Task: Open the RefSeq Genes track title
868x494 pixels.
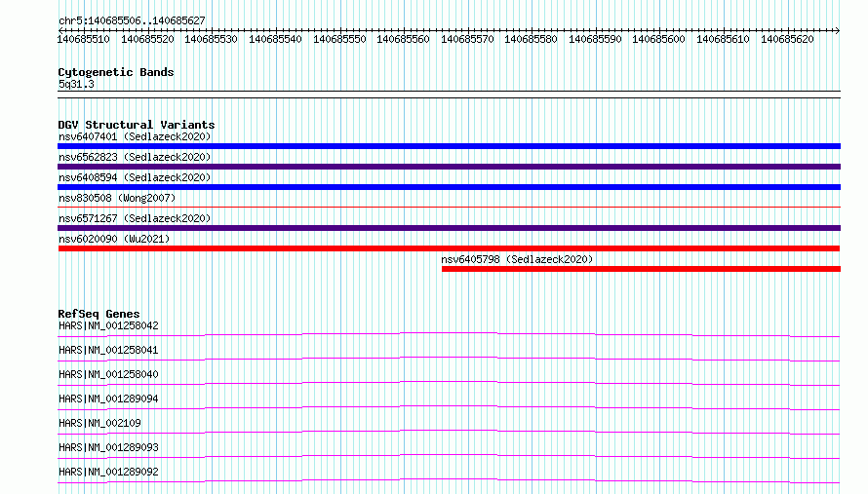Action: coord(99,314)
